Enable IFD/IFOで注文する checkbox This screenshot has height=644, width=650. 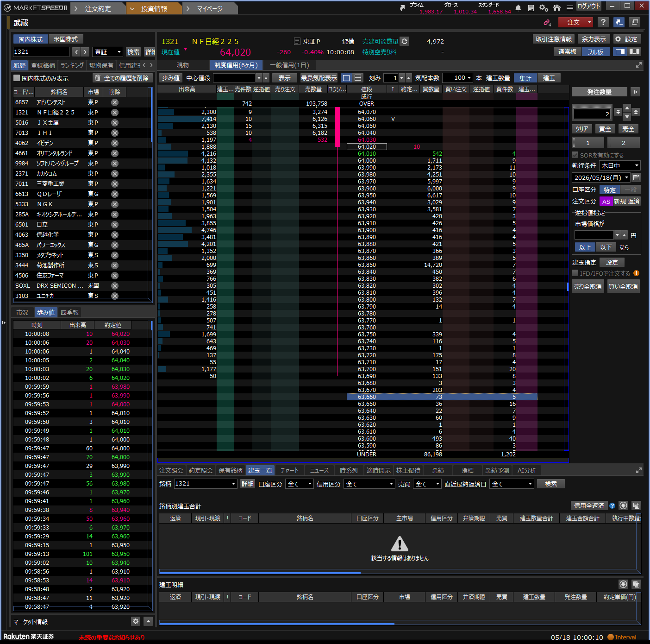575,273
